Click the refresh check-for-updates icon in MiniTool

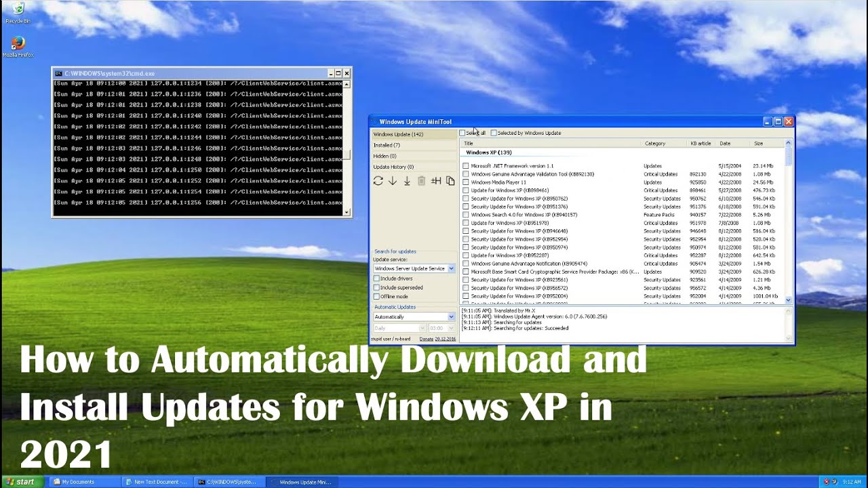378,181
